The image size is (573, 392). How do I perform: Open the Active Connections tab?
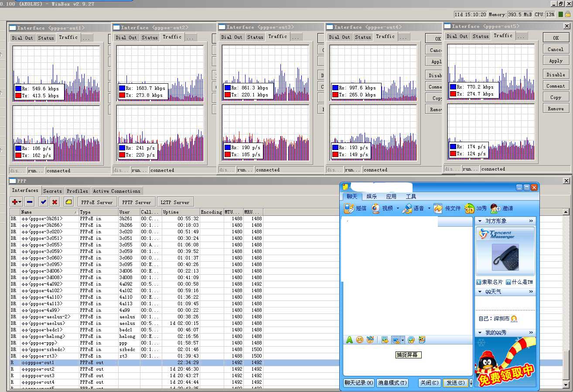(x=117, y=191)
